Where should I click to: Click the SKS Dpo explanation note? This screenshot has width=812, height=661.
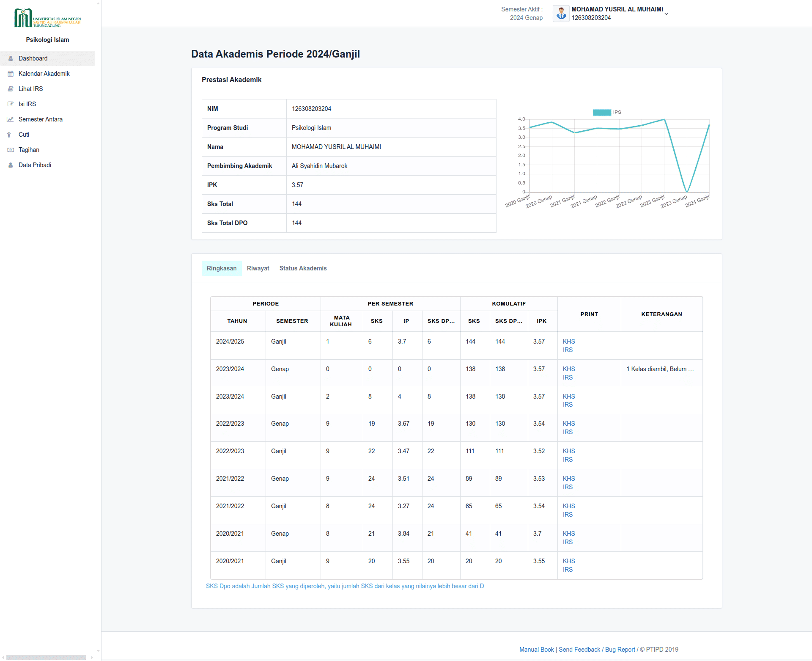point(345,586)
